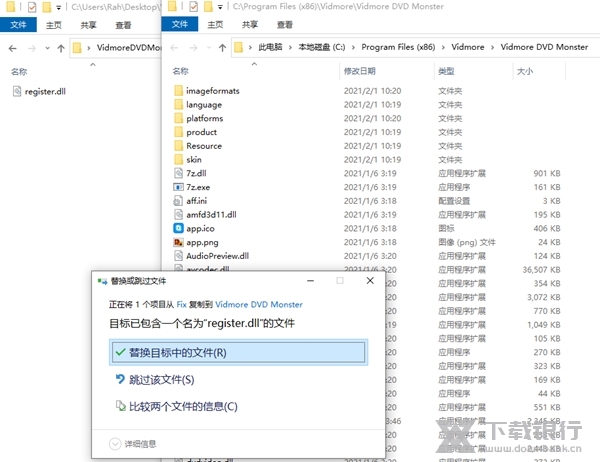Screen dimensions: 600x462
Task: Choose 跳过该文件(S)
Action: click(155, 380)
